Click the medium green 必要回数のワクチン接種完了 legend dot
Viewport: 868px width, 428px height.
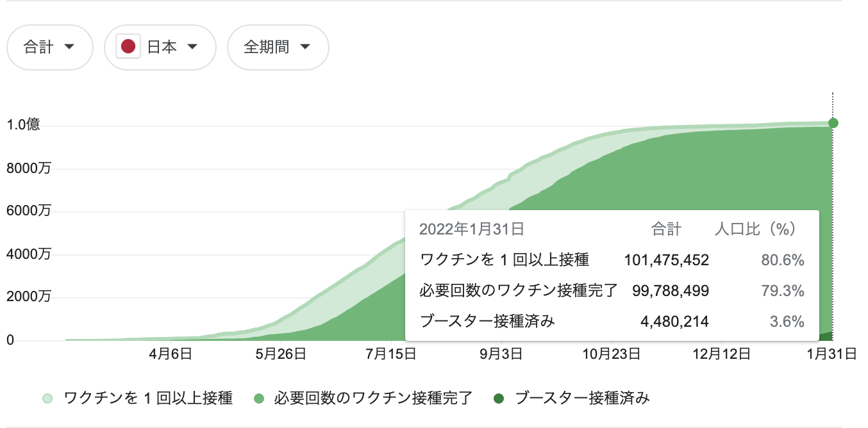[259, 399]
